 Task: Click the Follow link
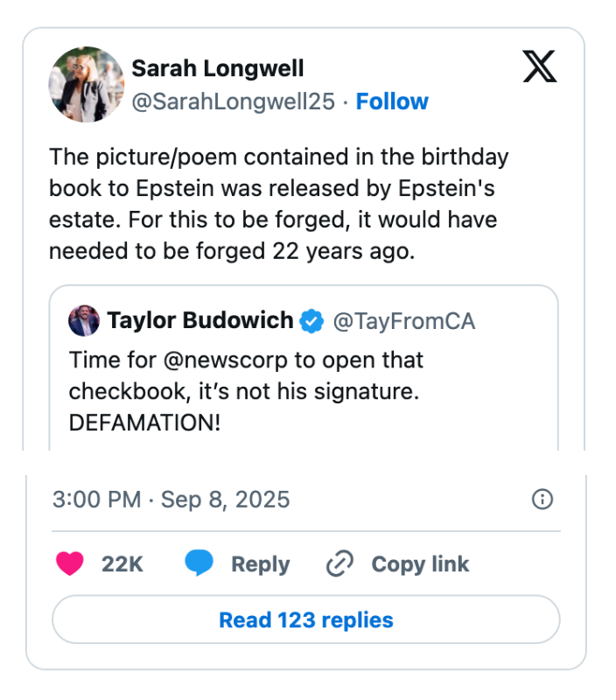pos(392,101)
